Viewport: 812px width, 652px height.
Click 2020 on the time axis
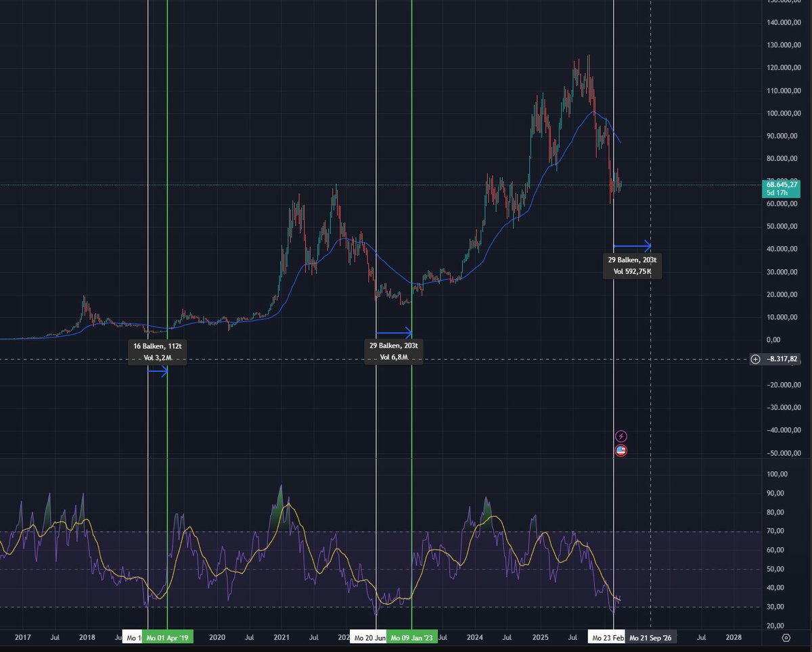click(x=217, y=637)
